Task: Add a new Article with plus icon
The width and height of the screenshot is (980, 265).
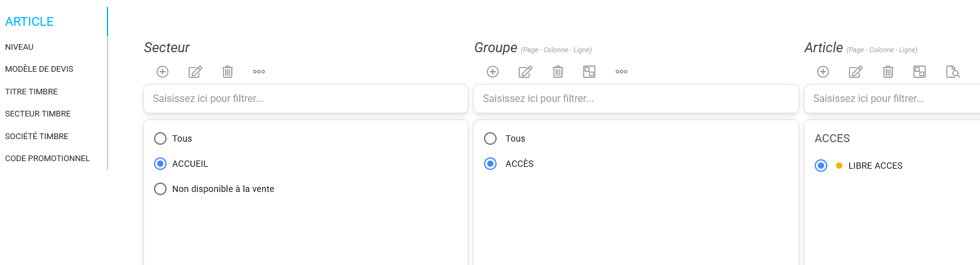Action: (823, 72)
